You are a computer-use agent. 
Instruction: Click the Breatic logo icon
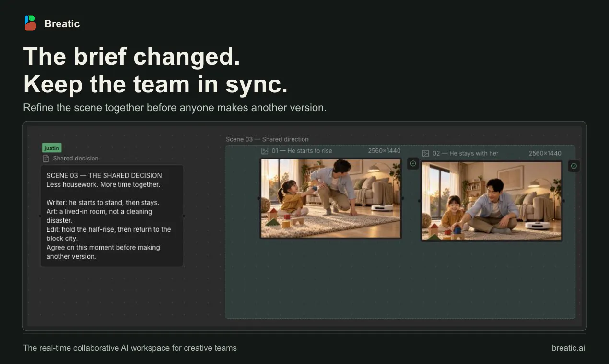tap(31, 23)
